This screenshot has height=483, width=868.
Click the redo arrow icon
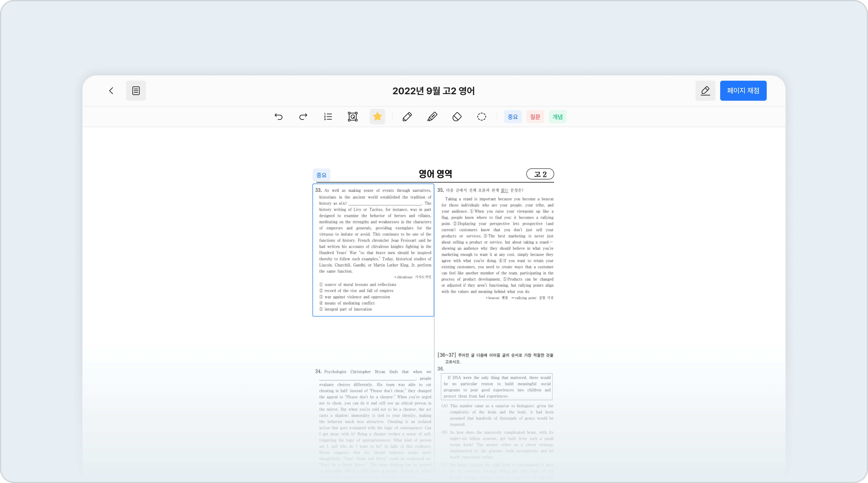[303, 117]
